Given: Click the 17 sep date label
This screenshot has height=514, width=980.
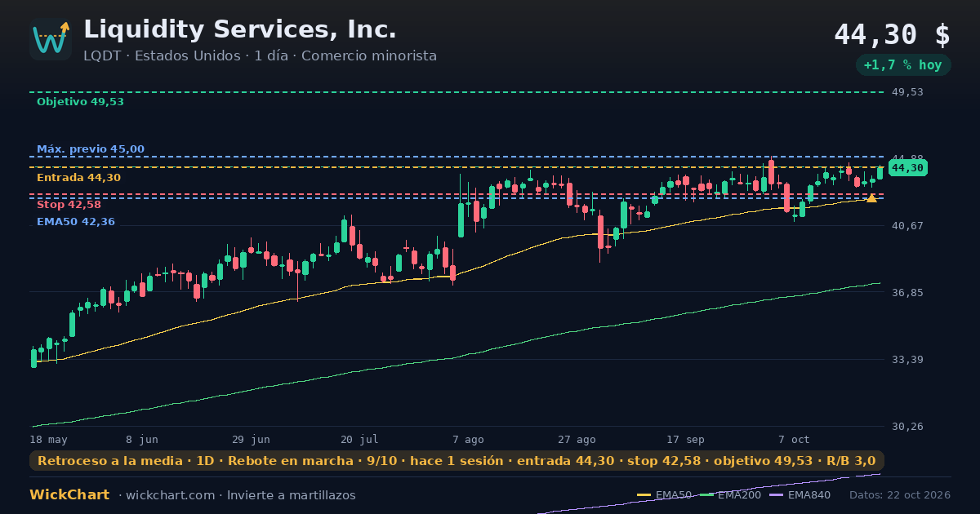Looking at the screenshot, I should click(685, 439).
